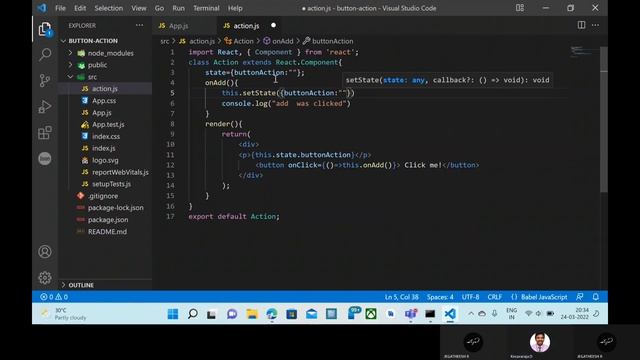Open the Selection menu
This screenshot has width=640, height=360.
point(109,8)
